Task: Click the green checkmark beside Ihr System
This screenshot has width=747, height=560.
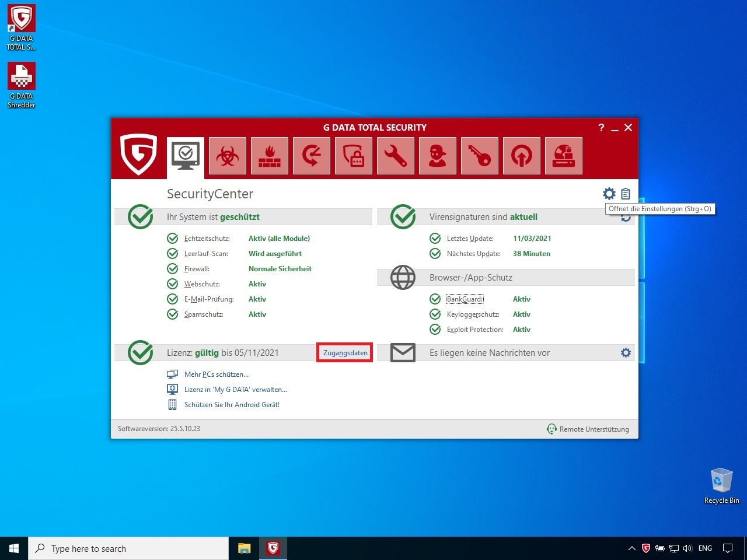Action: (x=140, y=217)
